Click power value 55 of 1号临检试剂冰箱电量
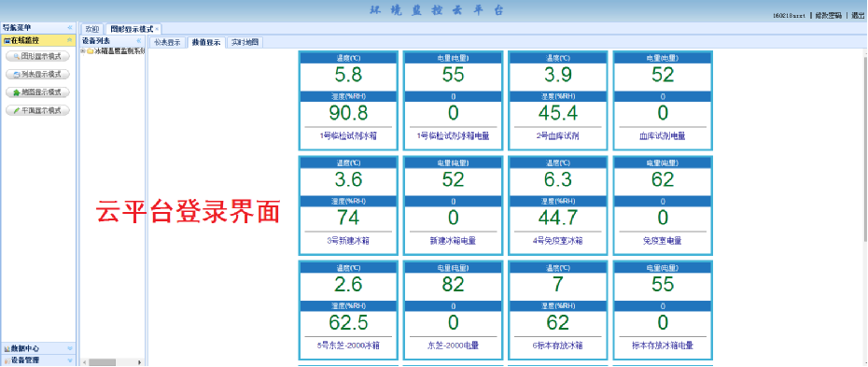Screen dimensions: 868x367 [453, 76]
